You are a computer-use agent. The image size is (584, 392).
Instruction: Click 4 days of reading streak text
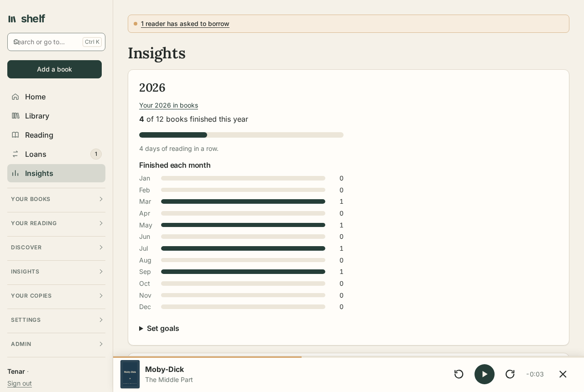pyautogui.click(x=179, y=149)
